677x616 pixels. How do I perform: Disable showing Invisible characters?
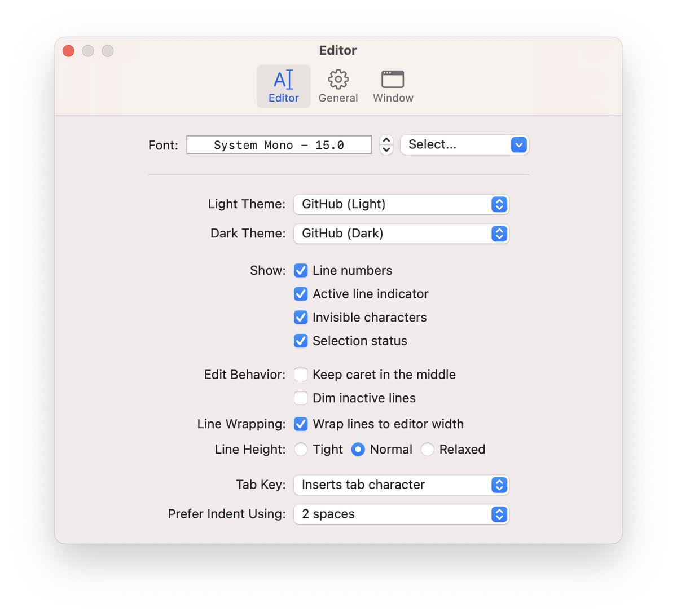[x=301, y=318]
